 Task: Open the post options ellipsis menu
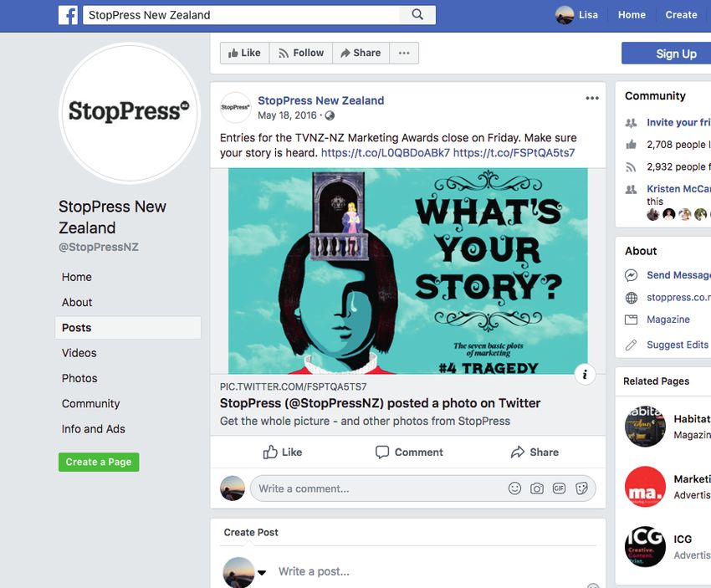coord(592,98)
